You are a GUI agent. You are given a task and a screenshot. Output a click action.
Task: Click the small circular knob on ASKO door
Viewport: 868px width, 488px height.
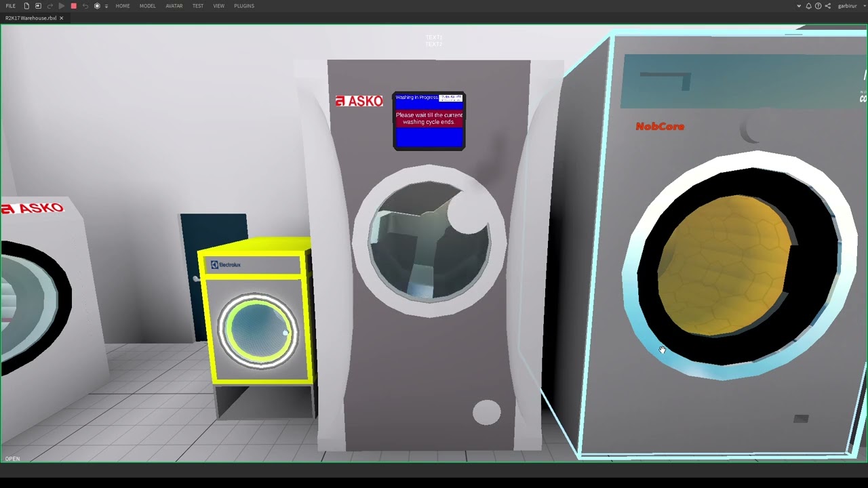[468, 213]
